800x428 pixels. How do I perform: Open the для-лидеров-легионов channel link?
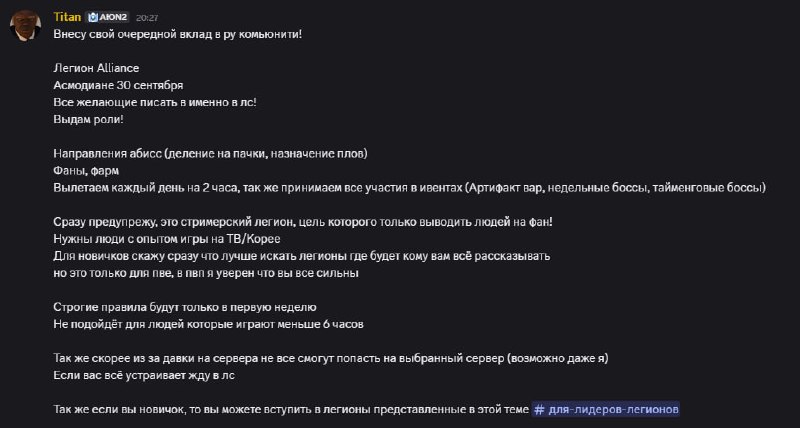[606, 409]
